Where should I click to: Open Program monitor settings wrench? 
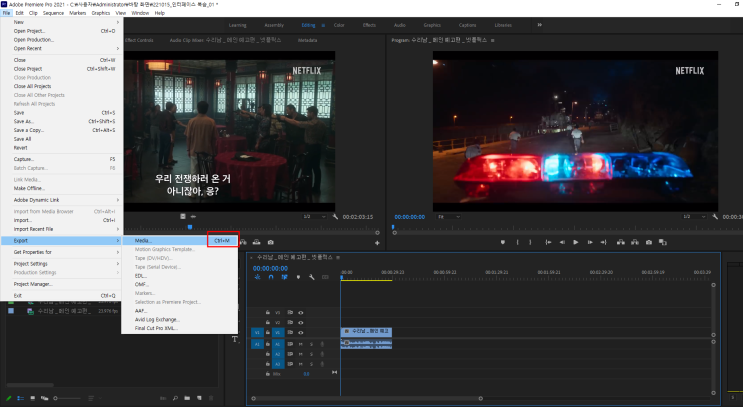coord(715,217)
